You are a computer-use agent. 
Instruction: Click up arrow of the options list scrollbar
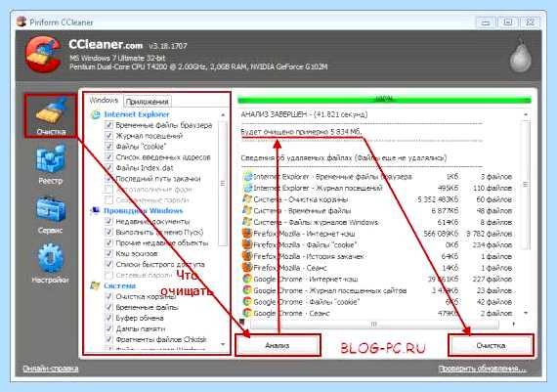(223, 114)
